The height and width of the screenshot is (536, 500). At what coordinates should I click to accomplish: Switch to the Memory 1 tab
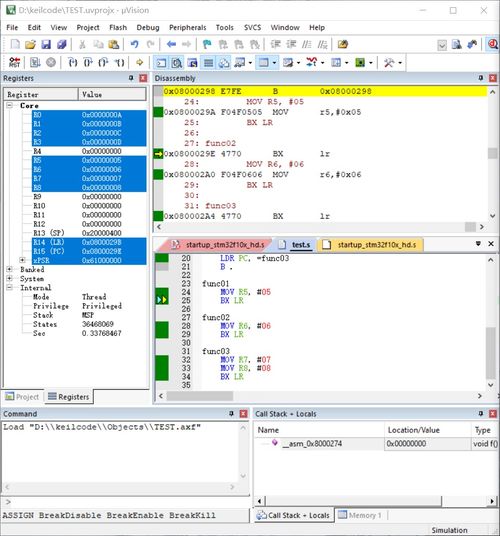click(360, 515)
